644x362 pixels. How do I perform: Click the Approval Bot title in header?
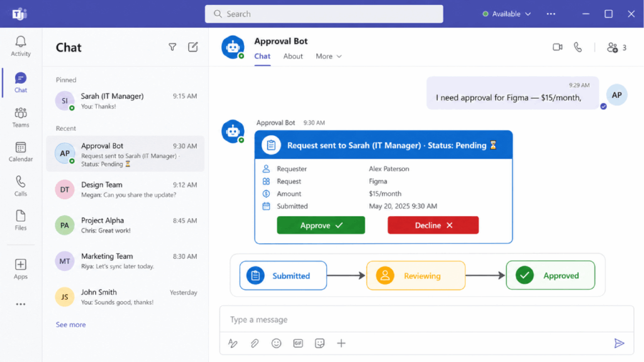(x=281, y=41)
